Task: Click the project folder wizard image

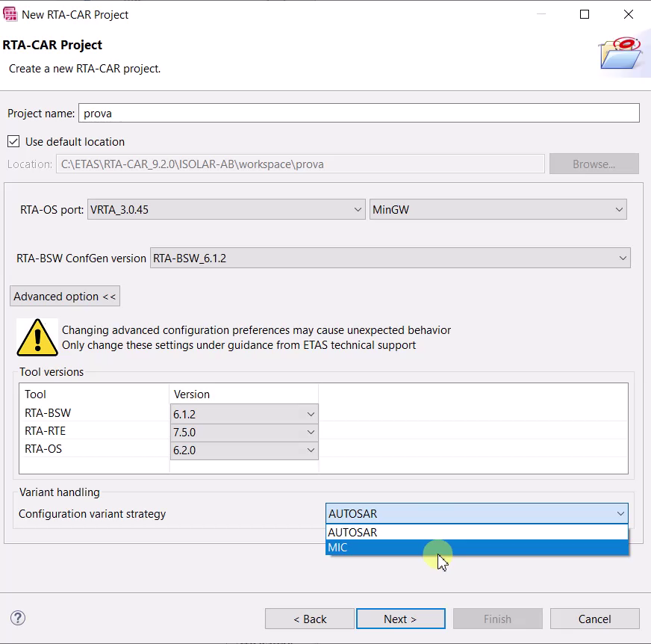Action: tap(621, 53)
